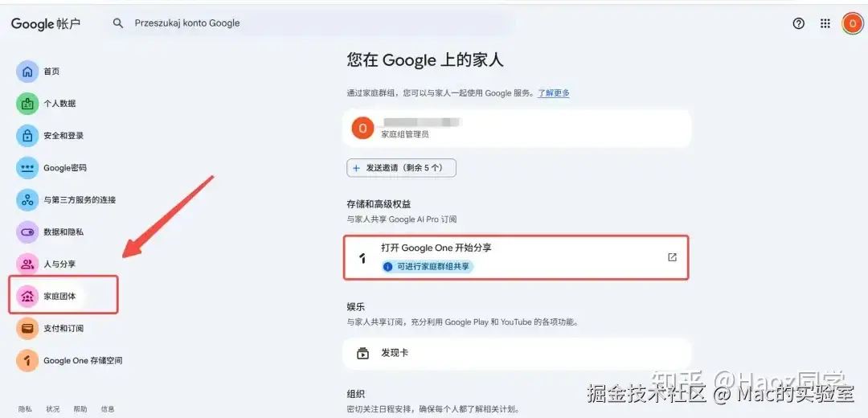Screen dimensions: 868x418
Task: Open Google密码 password manager icon
Action: pyautogui.click(x=27, y=168)
